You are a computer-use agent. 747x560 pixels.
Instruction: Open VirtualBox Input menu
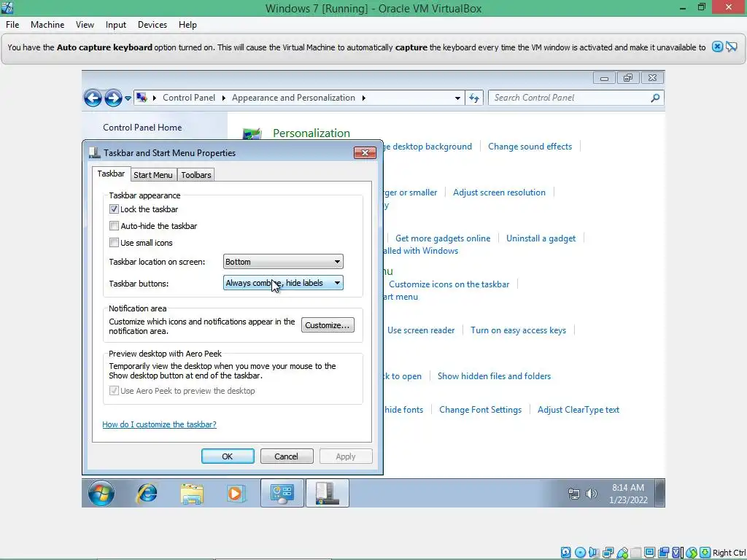click(116, 25)
